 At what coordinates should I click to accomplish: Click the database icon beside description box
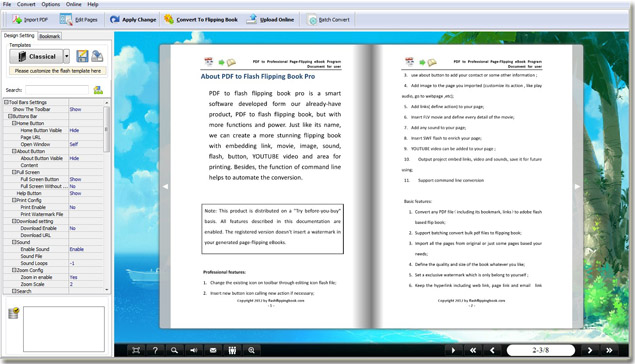coord(13,313)
